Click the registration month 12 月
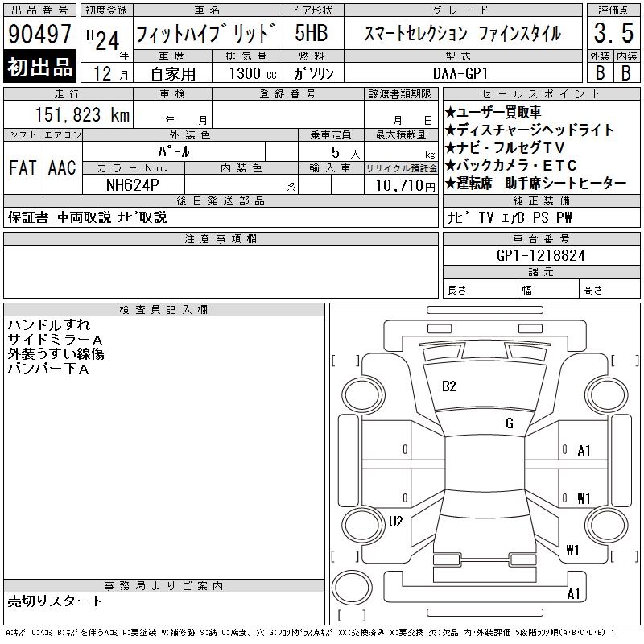This screenshot has height=644, width=644. point(110,73)
